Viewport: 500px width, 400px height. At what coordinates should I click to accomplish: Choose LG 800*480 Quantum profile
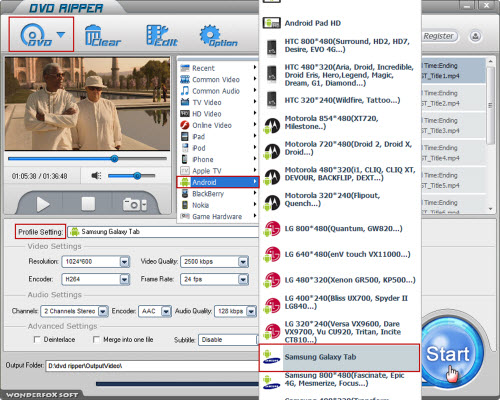339,229
